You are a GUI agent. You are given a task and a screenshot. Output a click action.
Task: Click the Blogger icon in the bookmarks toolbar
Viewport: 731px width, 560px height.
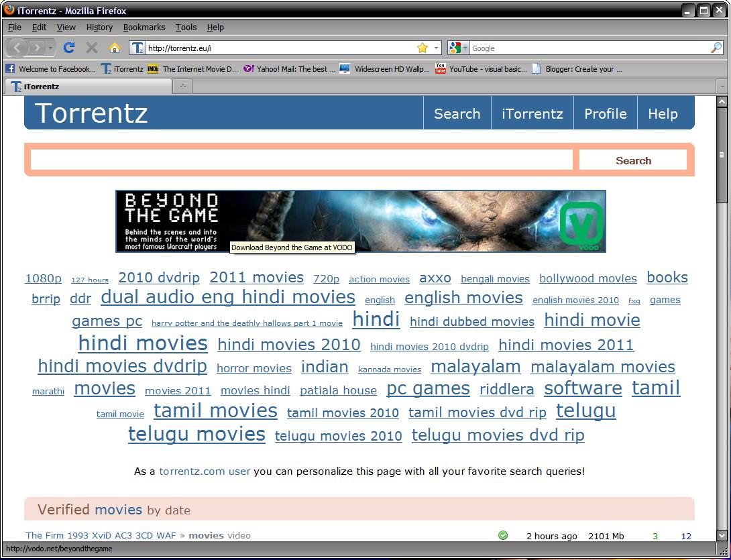(x=536, y=68)
